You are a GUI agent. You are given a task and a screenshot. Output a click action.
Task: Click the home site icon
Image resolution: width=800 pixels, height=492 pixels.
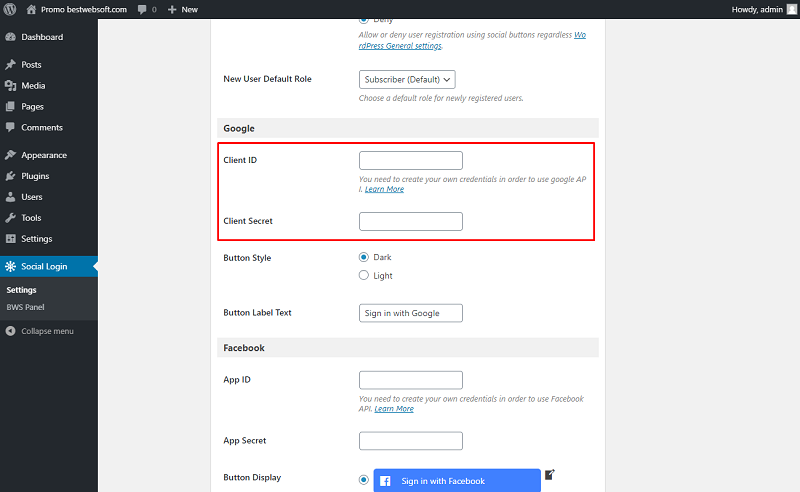[x=31, y=9]
